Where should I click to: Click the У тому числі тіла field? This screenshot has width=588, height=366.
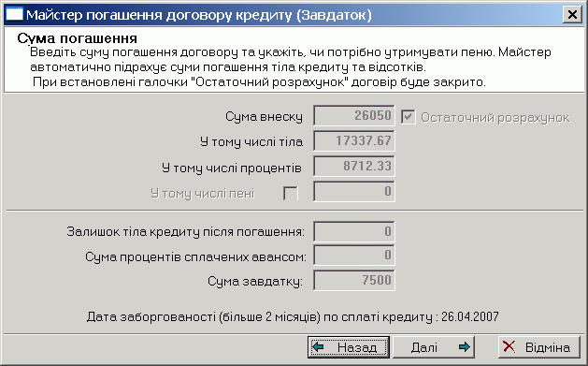[x=354, y=140]
